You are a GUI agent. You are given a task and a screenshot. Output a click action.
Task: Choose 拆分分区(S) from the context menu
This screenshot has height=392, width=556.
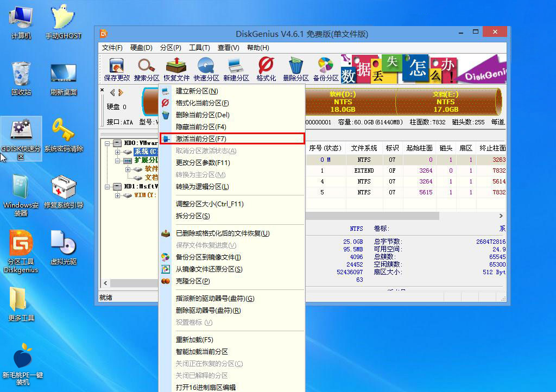tap(232, 216)
